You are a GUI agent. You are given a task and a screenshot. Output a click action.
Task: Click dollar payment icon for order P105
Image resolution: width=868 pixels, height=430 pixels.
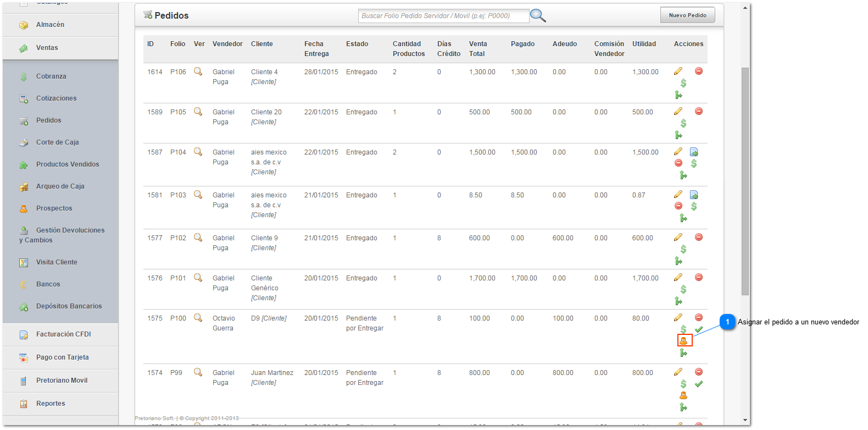(683, 123)
